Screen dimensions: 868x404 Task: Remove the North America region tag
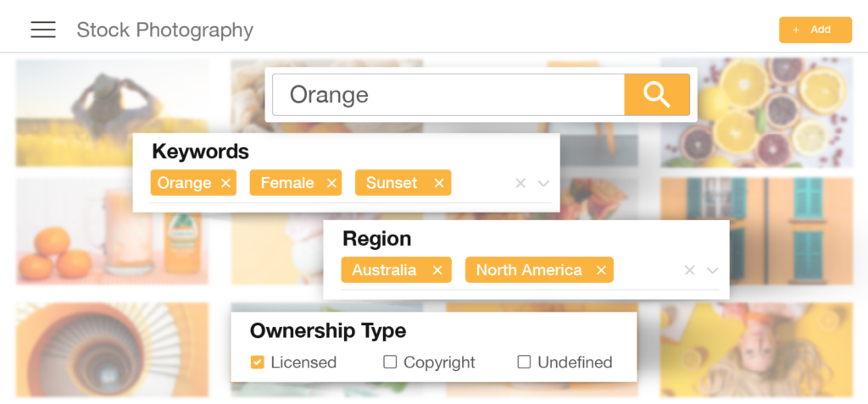[601, 270]
